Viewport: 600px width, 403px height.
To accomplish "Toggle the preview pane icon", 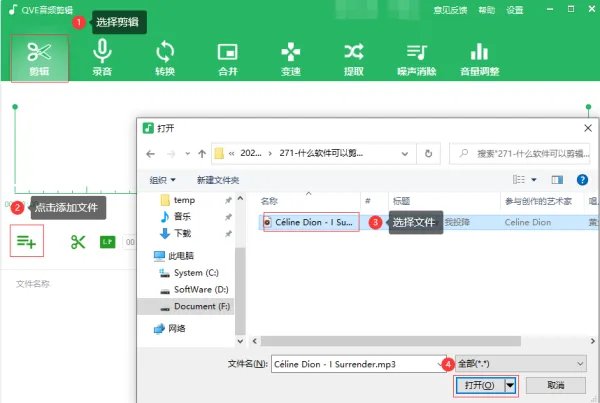I will tap(557, 179).
